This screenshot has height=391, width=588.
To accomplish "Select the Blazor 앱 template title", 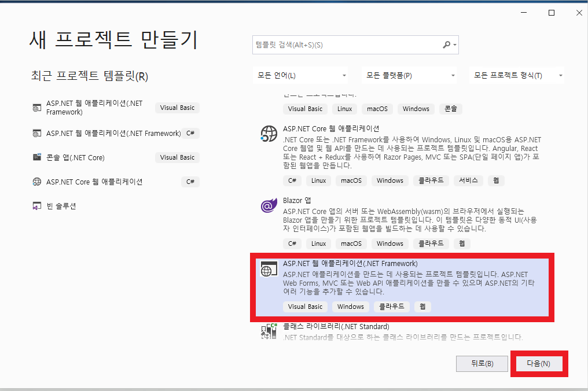I will [297, 201].
